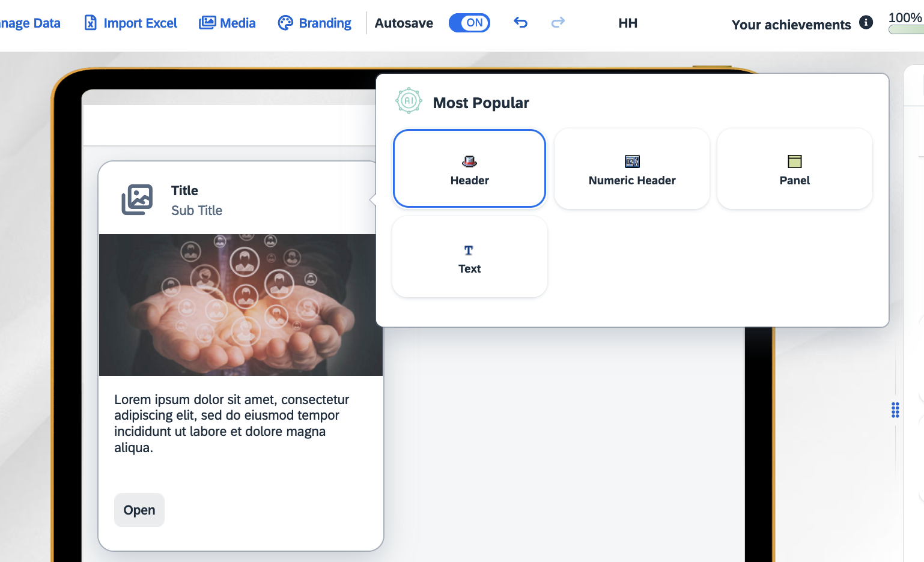The width and height of the screenshot is (924, 562).
Task: Open the partially visible Manage Data item
Action: point(30,23)
